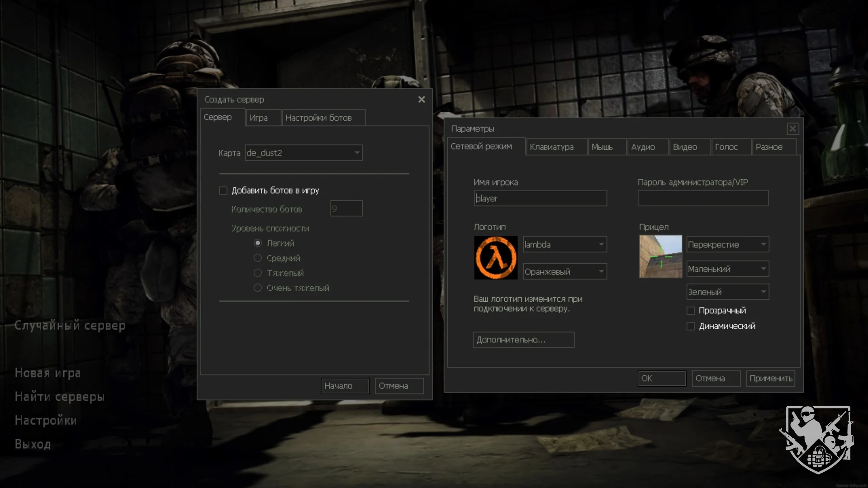868x488 pixels.
Task: Open the Настройки ботов tab
Action: click(318, 118)
